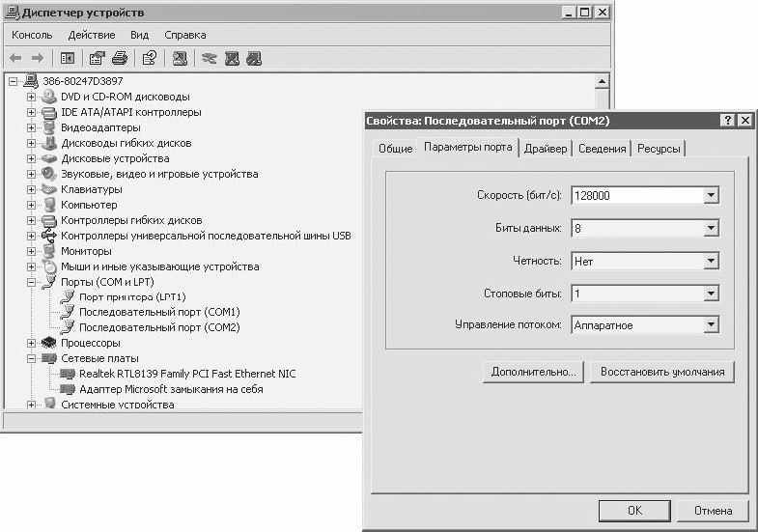Expand the Процессоры tree node
This screenshot has width=758, height=532.
(32, 343)
